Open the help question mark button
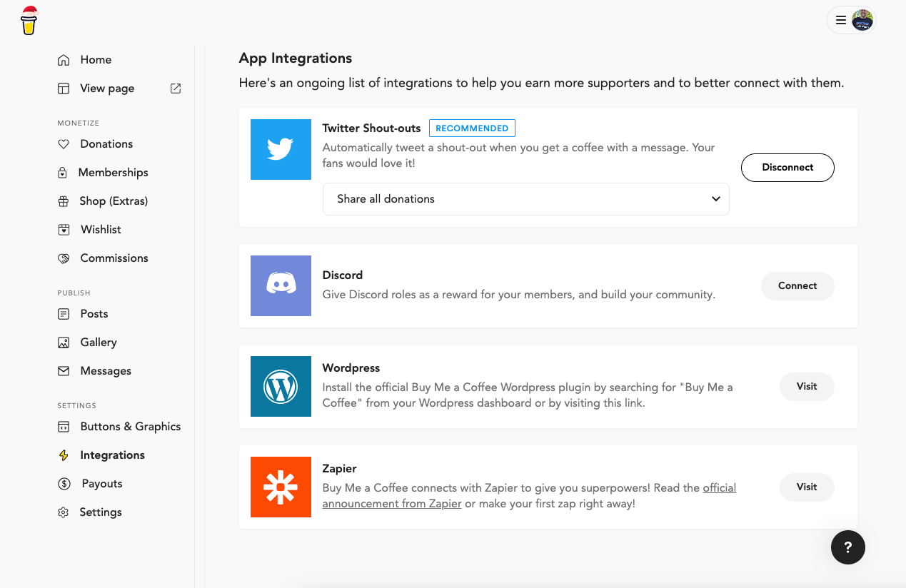This screenshot has height=588, width=906. pyautogui.click(x=847, y=547)
